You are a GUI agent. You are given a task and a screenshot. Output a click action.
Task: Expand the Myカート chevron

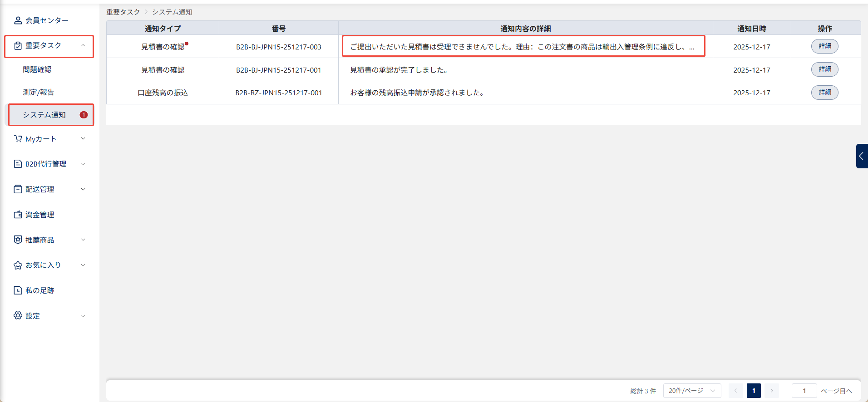pyautogui.click(x=83, y=138)
